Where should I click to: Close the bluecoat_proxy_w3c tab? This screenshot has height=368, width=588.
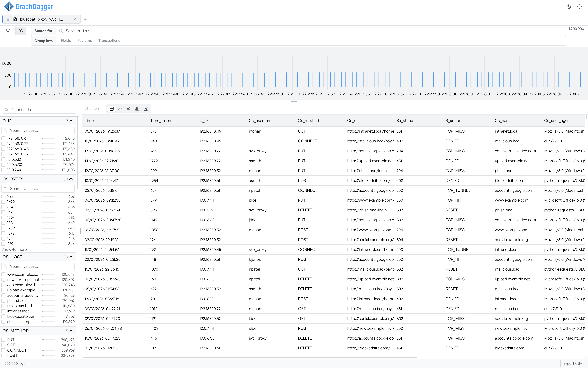[x=75, y=20]
